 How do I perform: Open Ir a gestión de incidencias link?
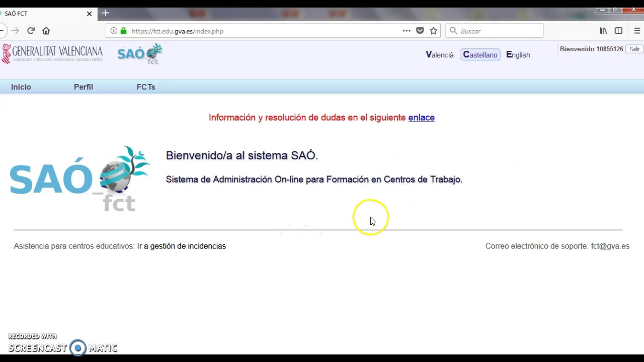[x=182, y=246]
